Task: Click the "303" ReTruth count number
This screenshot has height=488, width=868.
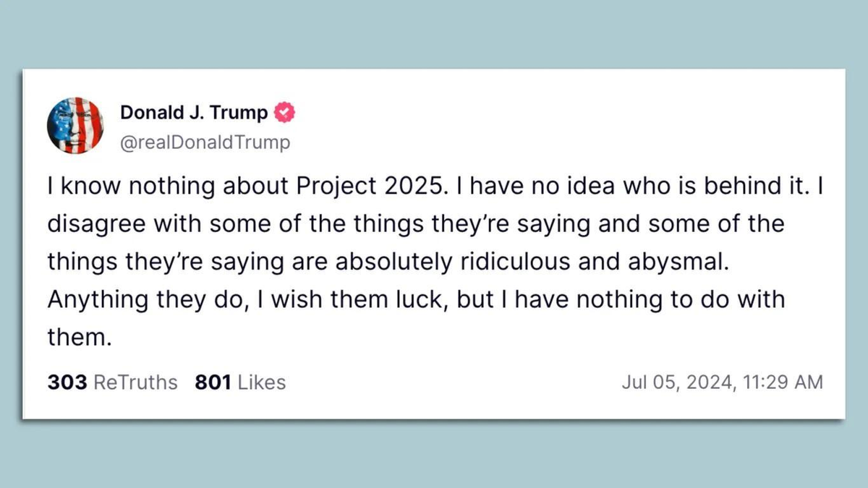Action: point(67,382)
